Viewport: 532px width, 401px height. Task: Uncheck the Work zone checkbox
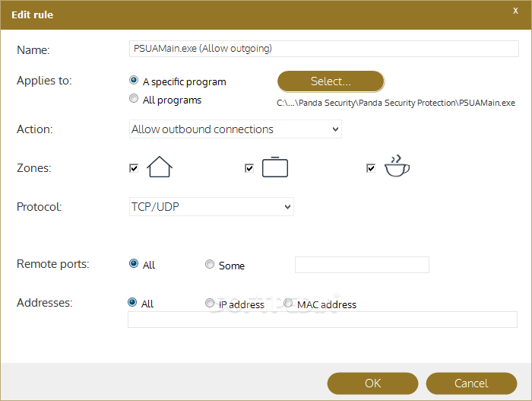tap(249, 168)
